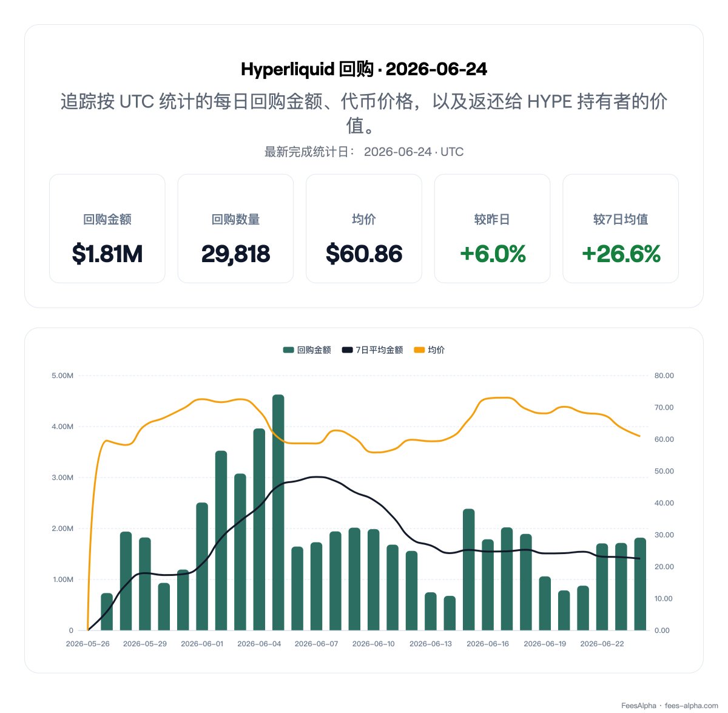This screenshot has height=713, width=728.
Task: Click the FeesAlpha · fees-alpha.com footer text
Action: tap(670, 706)
